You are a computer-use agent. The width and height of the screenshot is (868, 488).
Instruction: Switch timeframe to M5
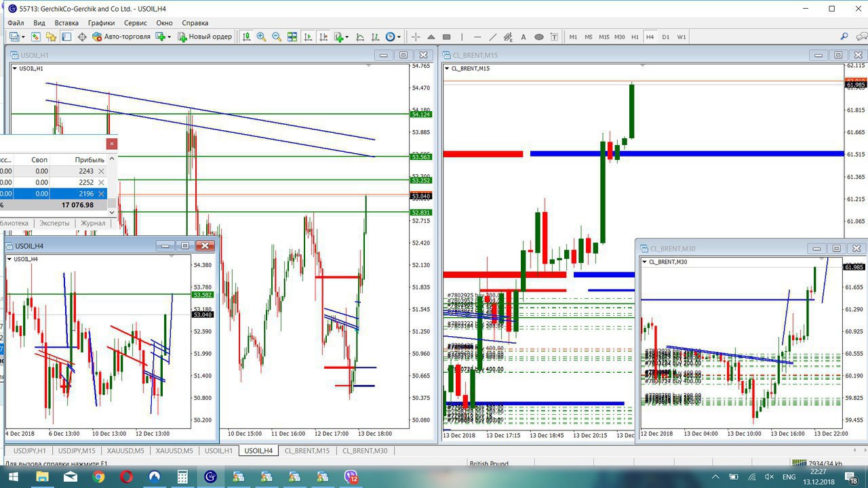pos(589,37)
